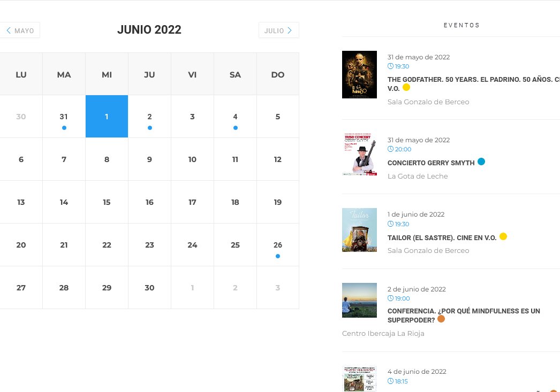Screen dimensions: 560x392
Task: Open the 4 de junio event thumbnail
Action: (359, 379)
